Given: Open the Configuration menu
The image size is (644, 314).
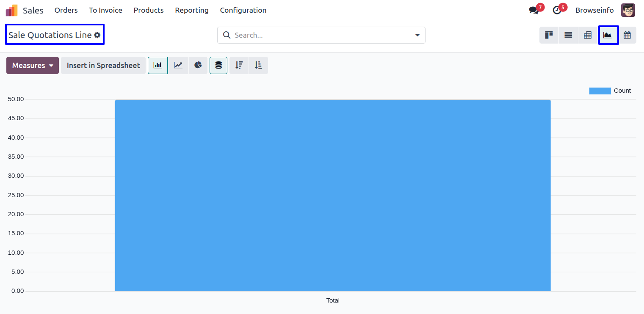Looking at the screenshot, I should click(x=243, y=10).
